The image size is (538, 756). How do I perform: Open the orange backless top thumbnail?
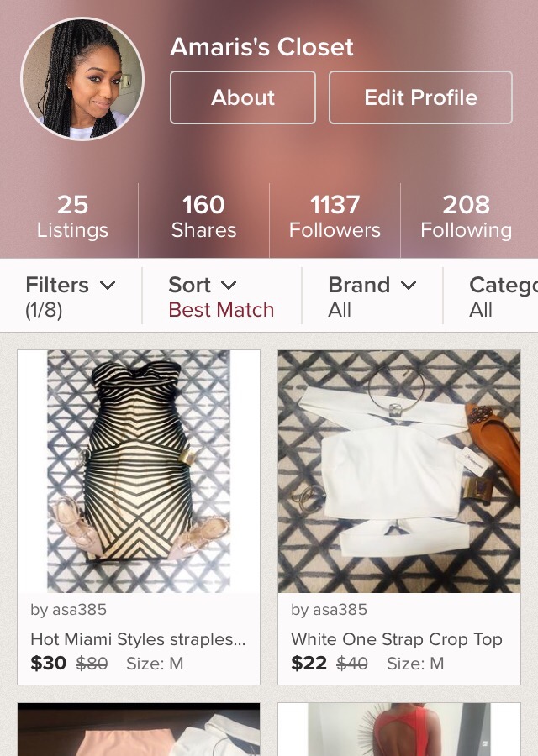399,729
